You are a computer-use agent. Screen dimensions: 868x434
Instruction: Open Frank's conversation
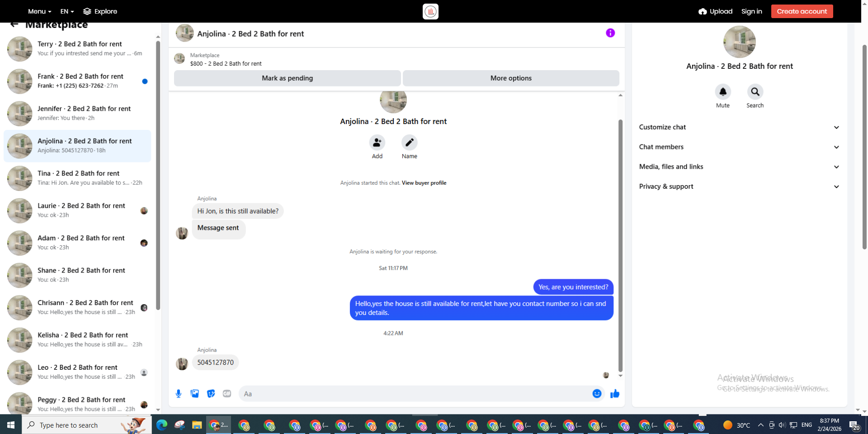click(77, 81)
